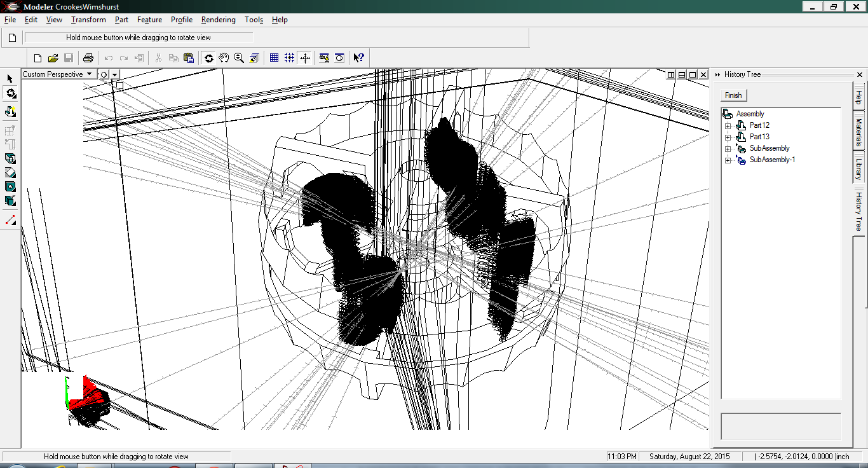Click the Paste clipboard icon
The width and height of the screenshot is (868, 468).
[x=189, y=58]
